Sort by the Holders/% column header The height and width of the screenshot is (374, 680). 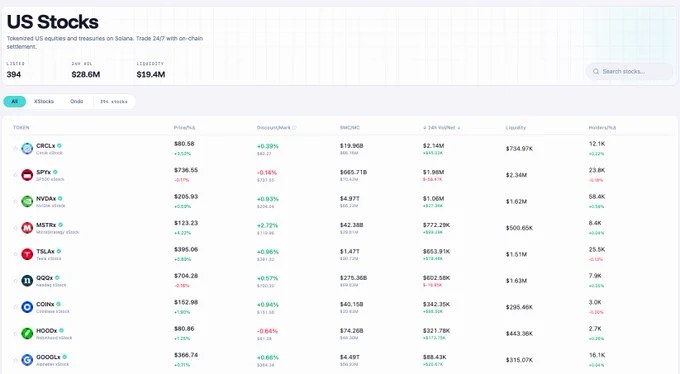tap(602, 128)
